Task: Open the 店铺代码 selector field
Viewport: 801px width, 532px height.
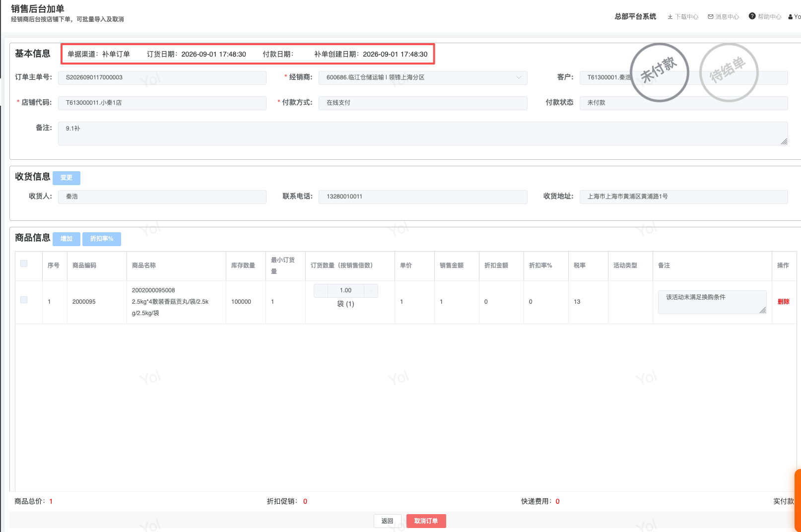Action: click(x=162, y=103)
